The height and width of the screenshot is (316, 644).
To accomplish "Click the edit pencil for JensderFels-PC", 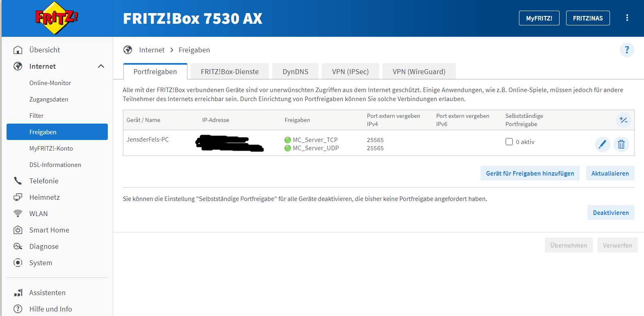I will pos(602,144).
